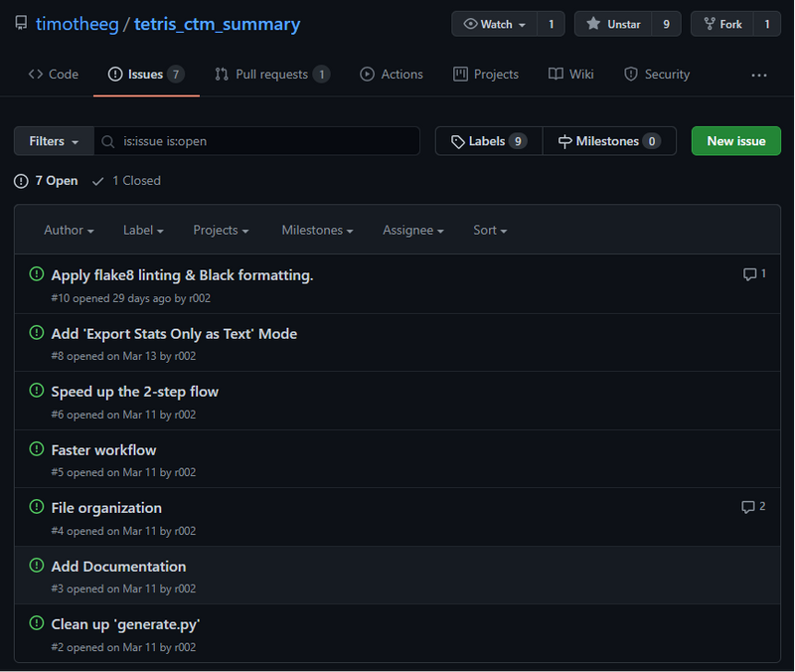Switch to the Code tab
The width and height of the screenshot is (795, 672).
coord(54,75)
